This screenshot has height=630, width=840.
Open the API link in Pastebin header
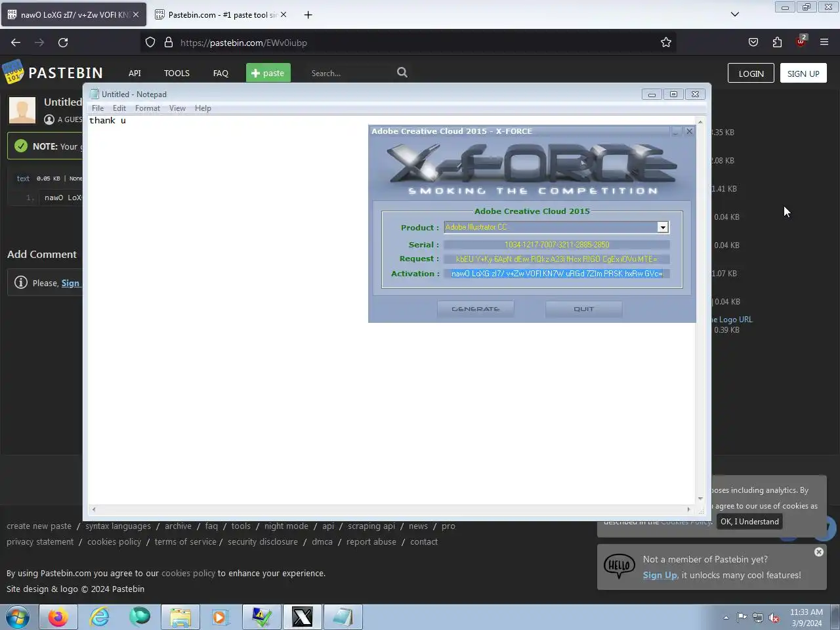tap(135, 73)
